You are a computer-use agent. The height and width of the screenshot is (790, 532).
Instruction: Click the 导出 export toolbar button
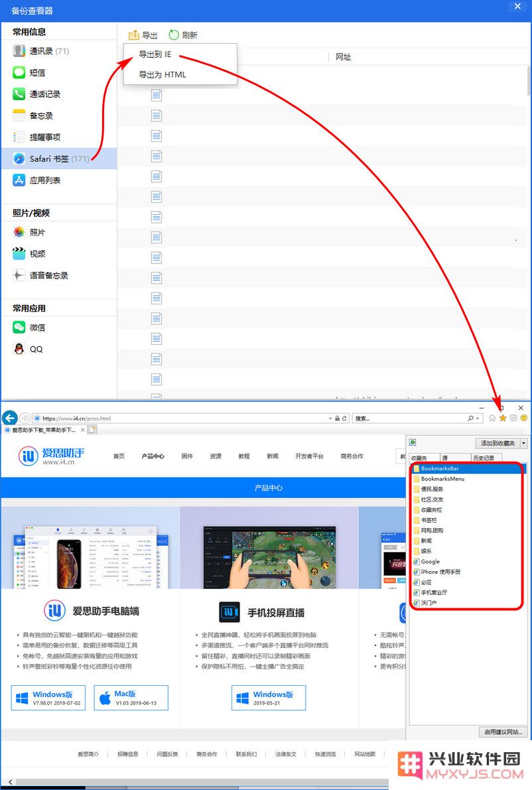point(143,34)
